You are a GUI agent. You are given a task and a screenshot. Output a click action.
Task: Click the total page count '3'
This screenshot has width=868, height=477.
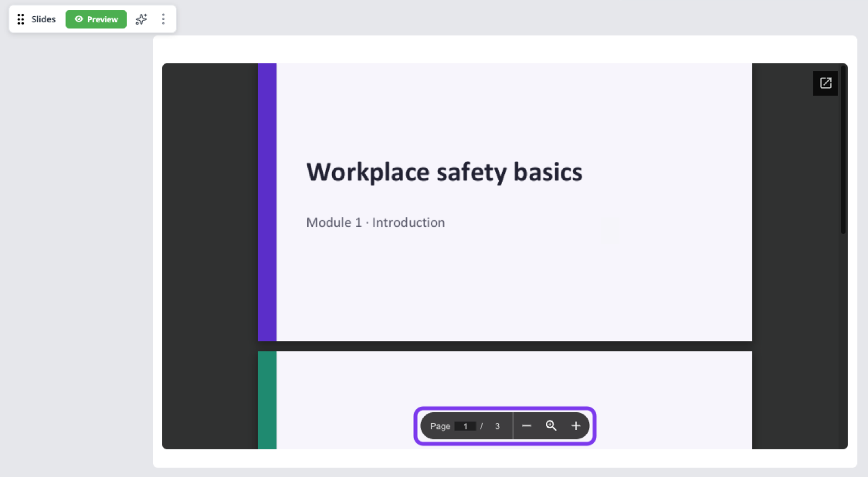[497, 426]
